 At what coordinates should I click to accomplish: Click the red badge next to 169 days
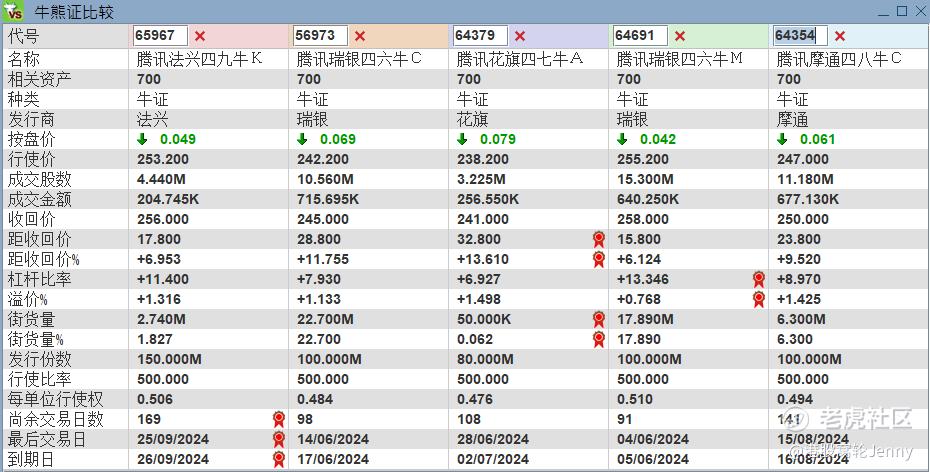(279, 420)
